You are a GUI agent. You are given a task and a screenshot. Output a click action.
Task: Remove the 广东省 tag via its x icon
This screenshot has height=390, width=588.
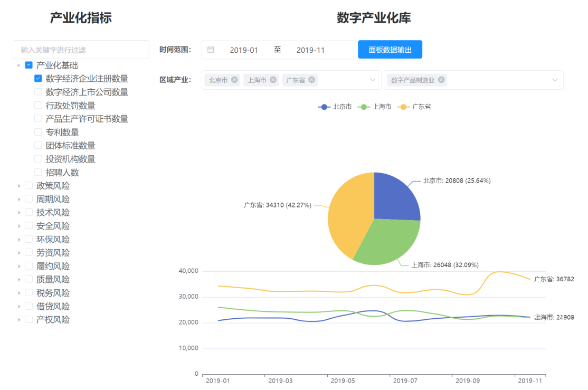coord(312,80)
